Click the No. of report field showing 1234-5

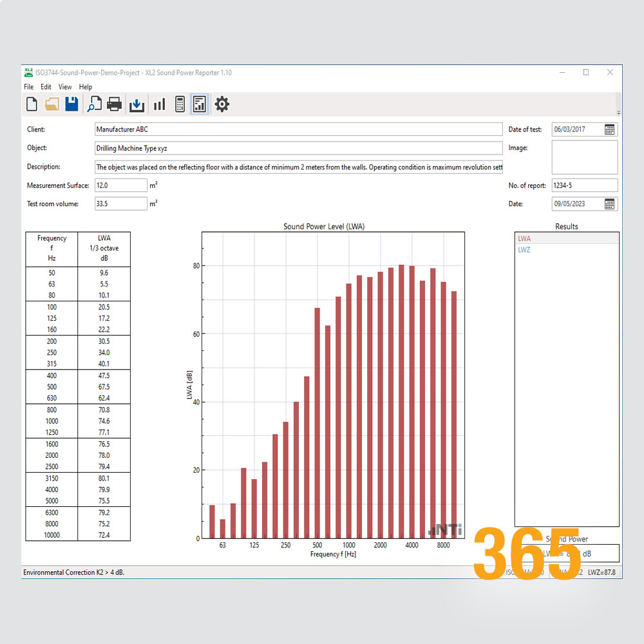[x=584, y=185]
